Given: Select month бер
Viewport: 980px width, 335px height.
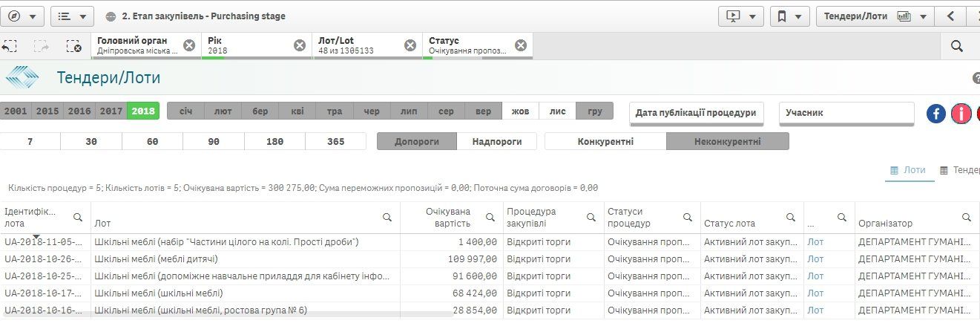Looking at the screenshot, I should coord(260,111).
